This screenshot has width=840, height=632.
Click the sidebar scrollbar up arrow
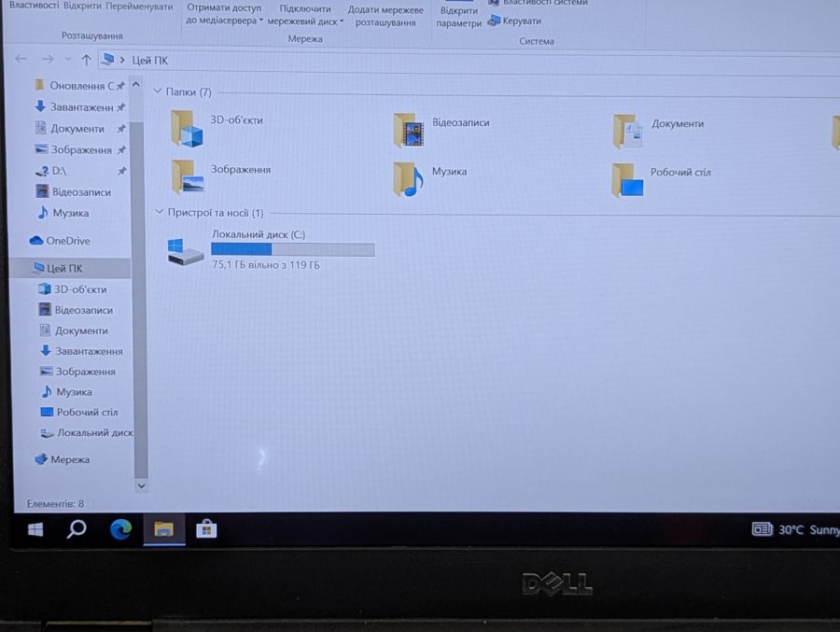(x=136, y=85)
